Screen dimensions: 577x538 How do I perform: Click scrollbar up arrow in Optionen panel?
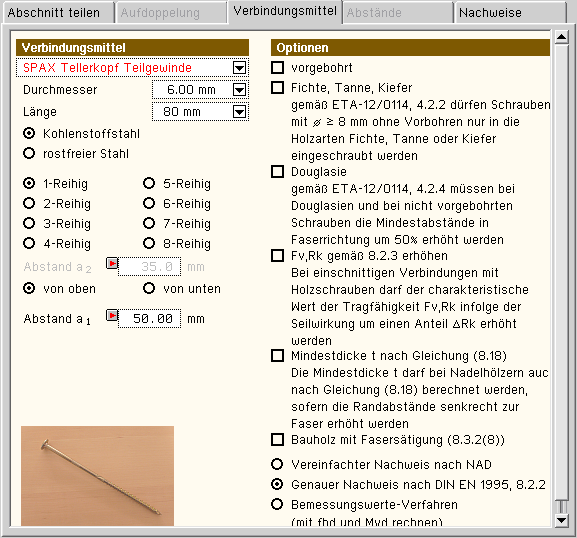562,37
